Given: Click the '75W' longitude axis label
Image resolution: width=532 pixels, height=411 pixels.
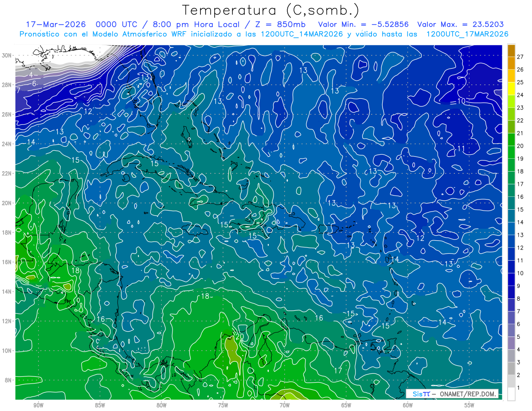Looking at the screenshot, I should pos(223,405).
